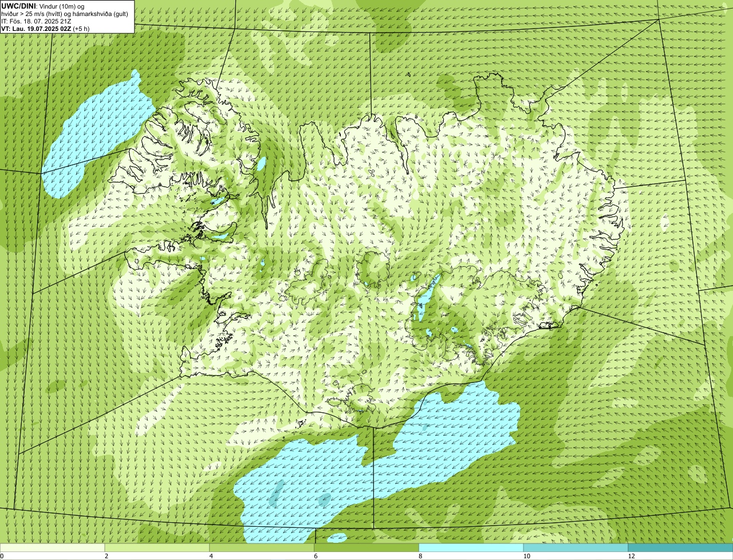Click the colorbar tick label '8'
733x560 pixels.
[x=421, y=556]
